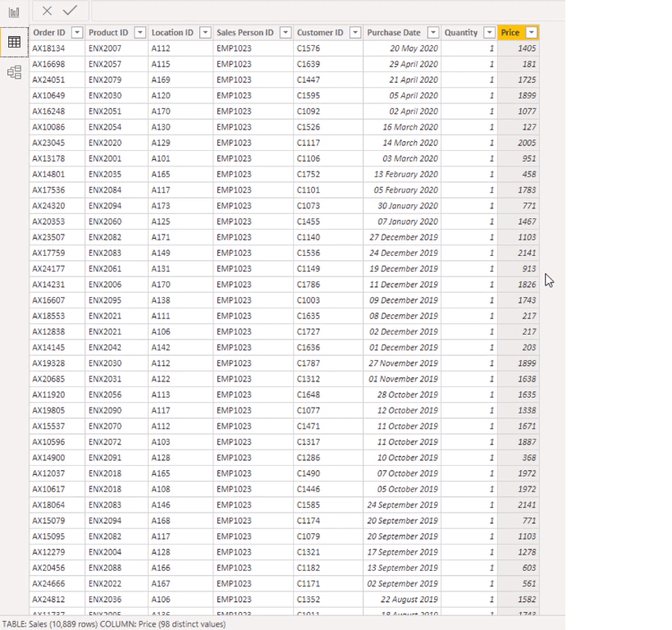Click product cell ENX2088

click(x=117, y=568)
